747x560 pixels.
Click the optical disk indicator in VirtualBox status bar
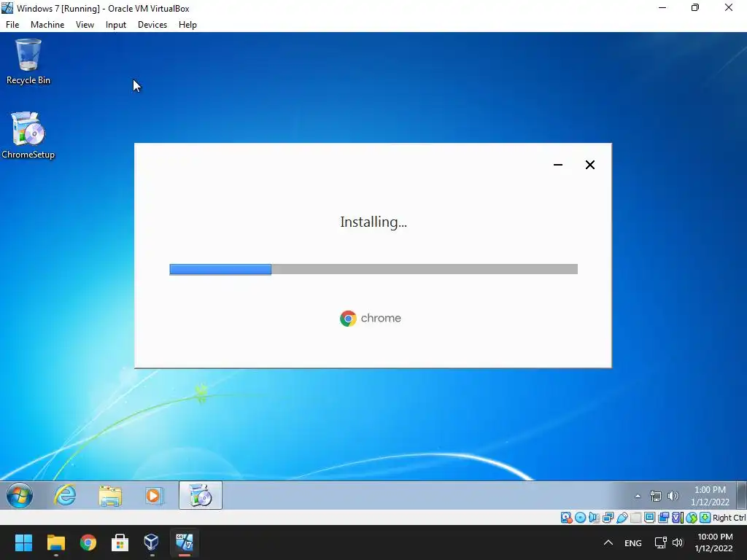[580, 518]
